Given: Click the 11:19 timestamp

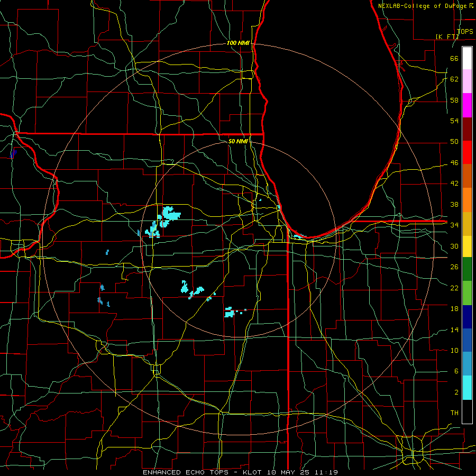Looking at the screenshot, I should coord(326,472).
